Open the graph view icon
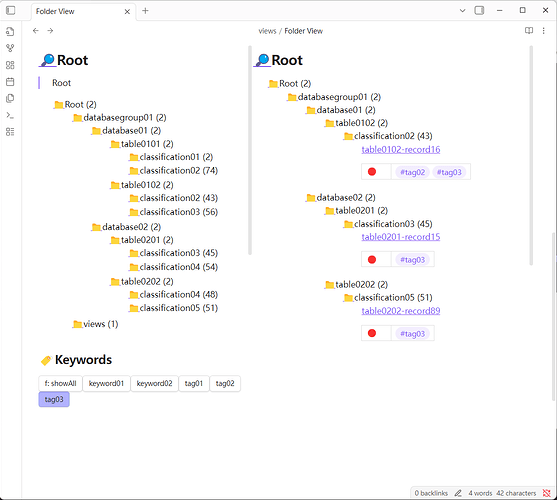 pyautogui.click(x=10, y=48)
